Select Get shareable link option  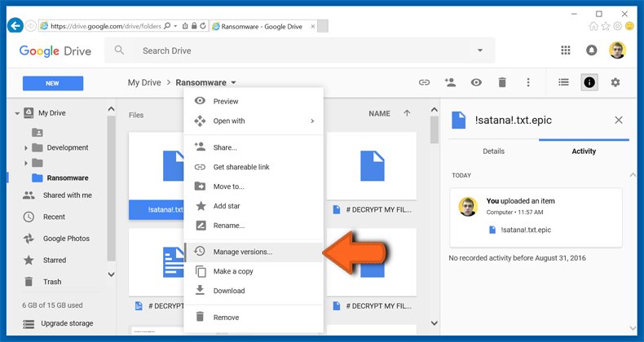[254, 167]
